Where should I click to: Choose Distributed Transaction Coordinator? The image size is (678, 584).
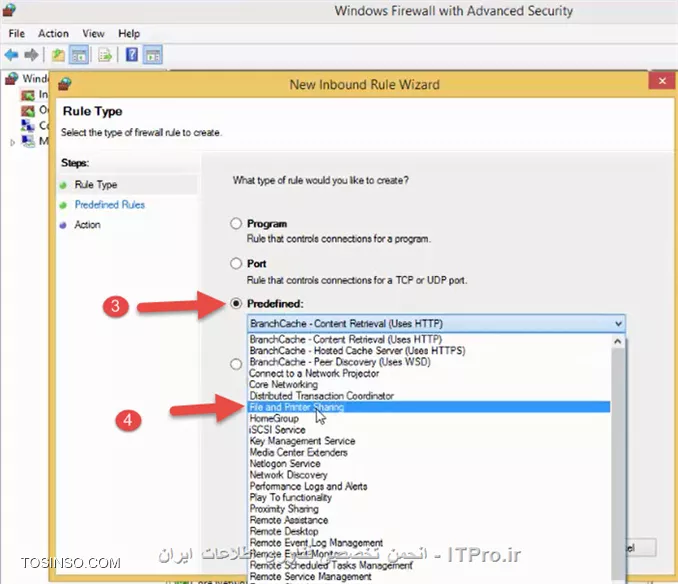429,396
